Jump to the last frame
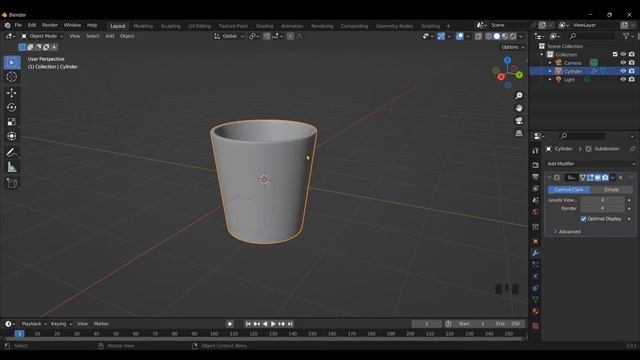This screenshot has height=360, width=640. point(290,324)
